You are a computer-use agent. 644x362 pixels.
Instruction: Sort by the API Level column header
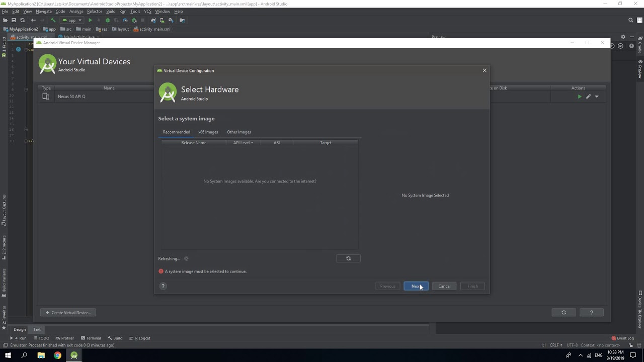pyautogui.click(x=243, y=143)
